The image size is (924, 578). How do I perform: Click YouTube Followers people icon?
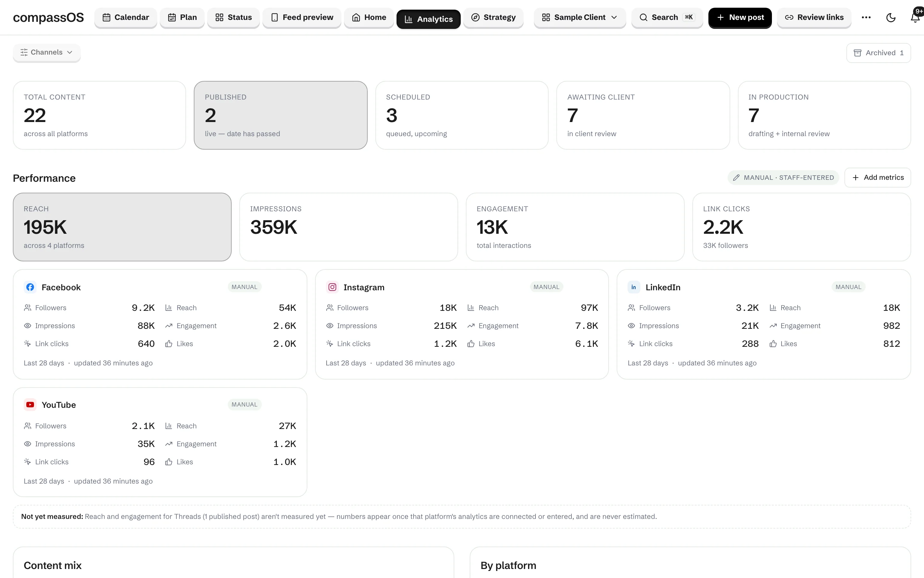click(x=28, y=426)
